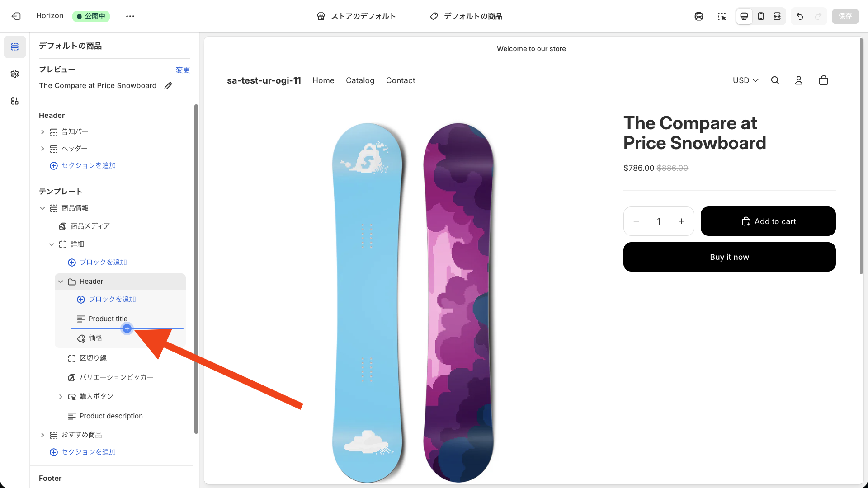Open the storefront search icon
This screenshot has width=868, height=488.
pyautogui.click(x=775, y=80)
